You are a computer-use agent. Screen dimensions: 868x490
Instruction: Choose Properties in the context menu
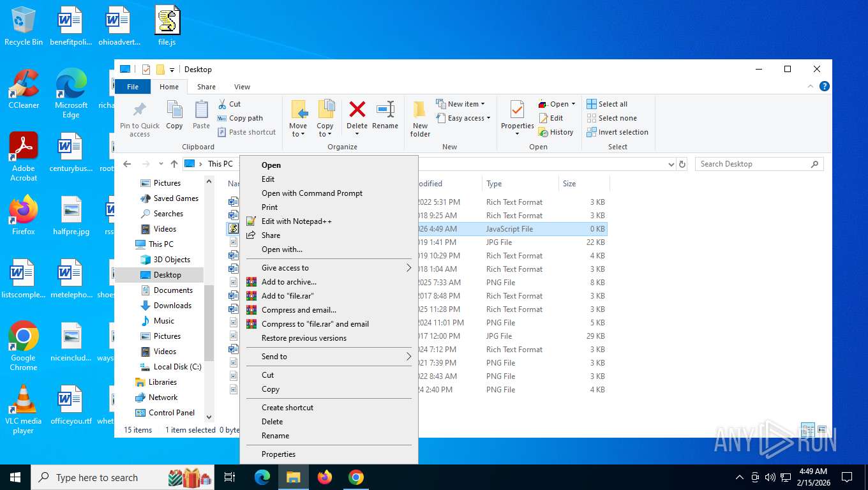[329, 454]
